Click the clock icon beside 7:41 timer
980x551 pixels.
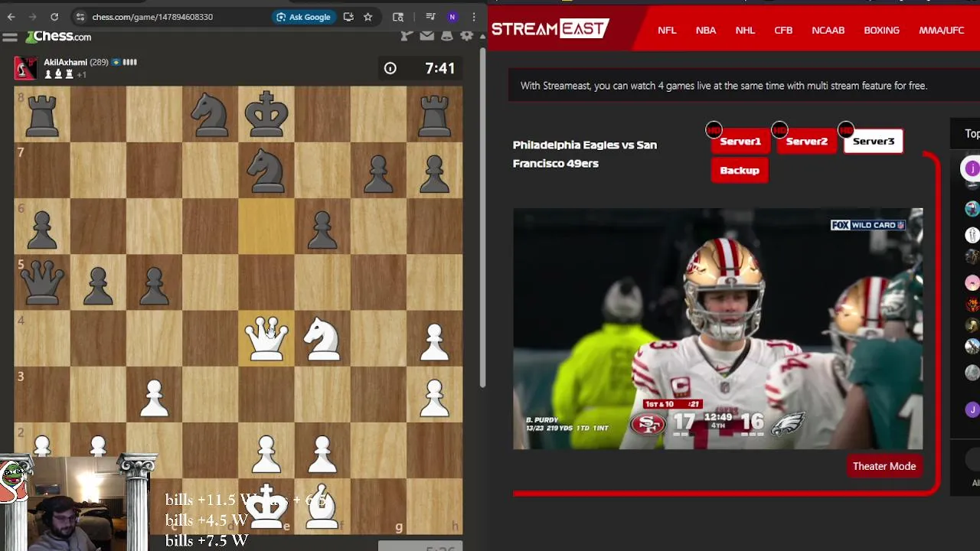pos(390,68)
